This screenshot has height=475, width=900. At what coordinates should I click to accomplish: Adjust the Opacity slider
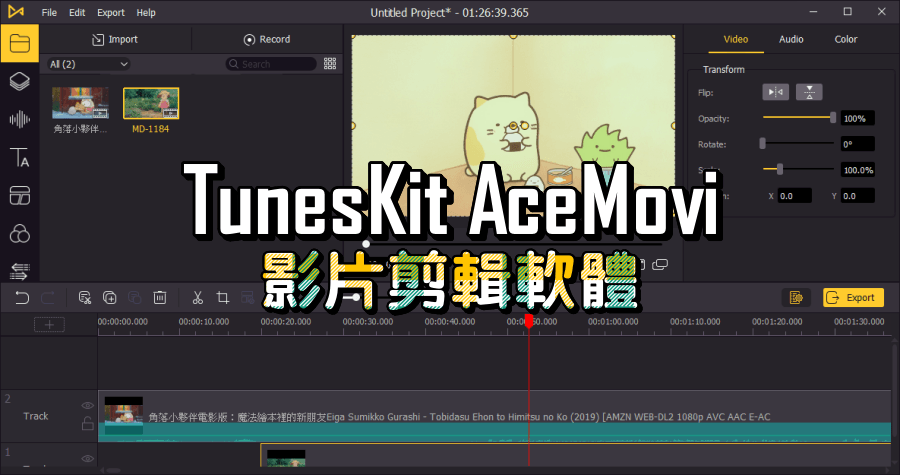click(798, 118)
